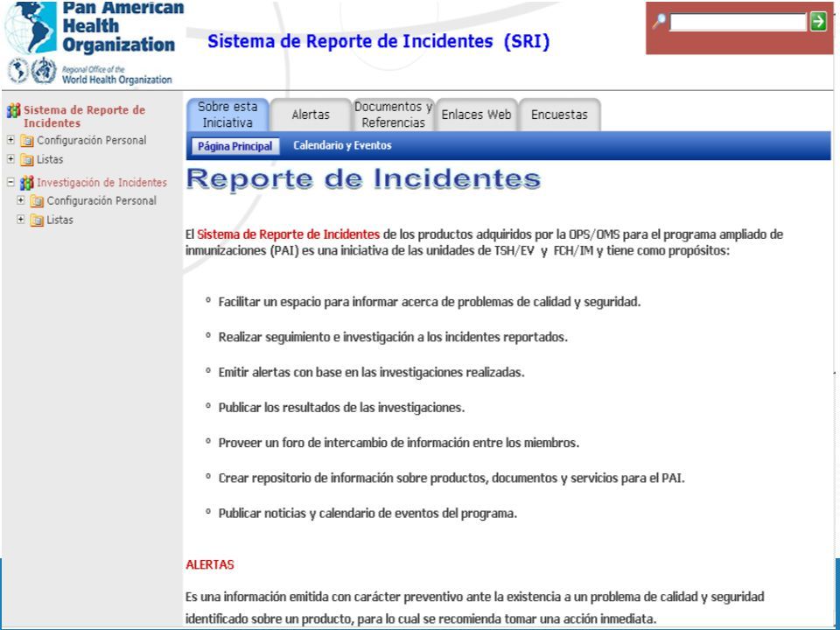Click the World Health Organization emblem
Image resolution: width=840 pixels, height=630 pixels.
[44, 71]
